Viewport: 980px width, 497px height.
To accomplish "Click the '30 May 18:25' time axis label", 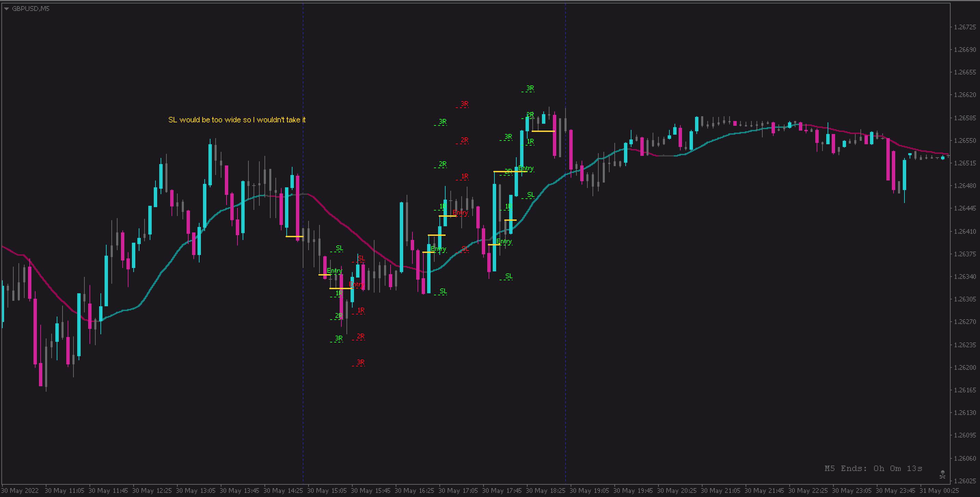I will pos(546,491).
